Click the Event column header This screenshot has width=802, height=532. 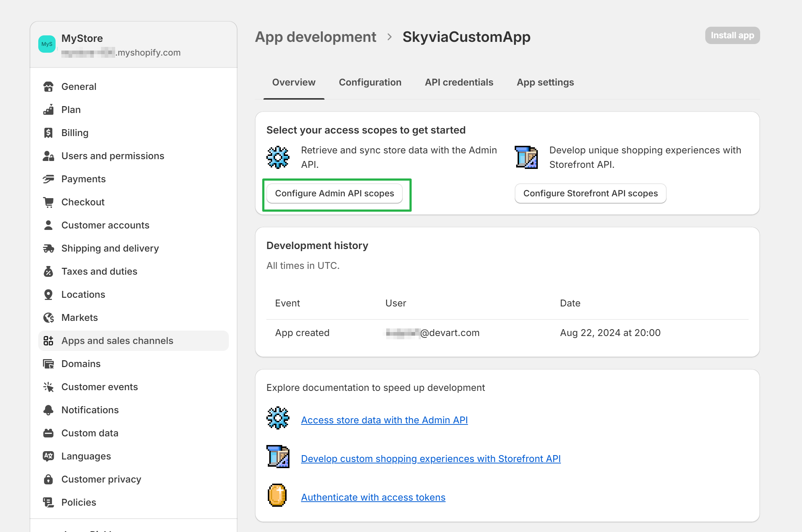click(x=287, y=303)
